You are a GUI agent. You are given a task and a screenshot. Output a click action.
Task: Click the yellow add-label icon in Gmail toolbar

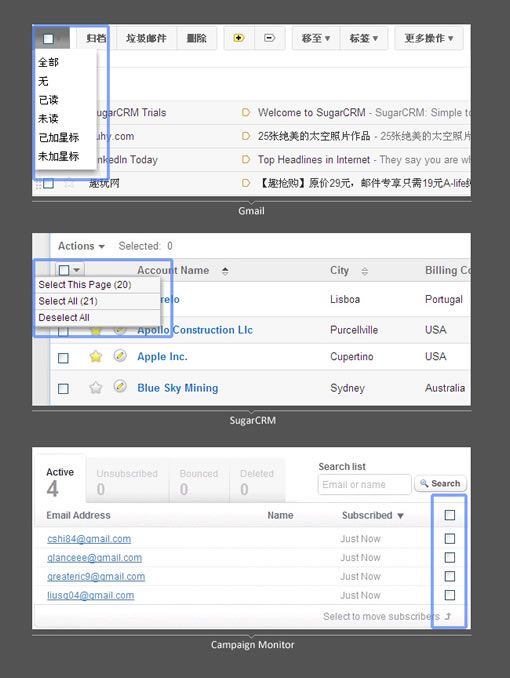point(239,38)
